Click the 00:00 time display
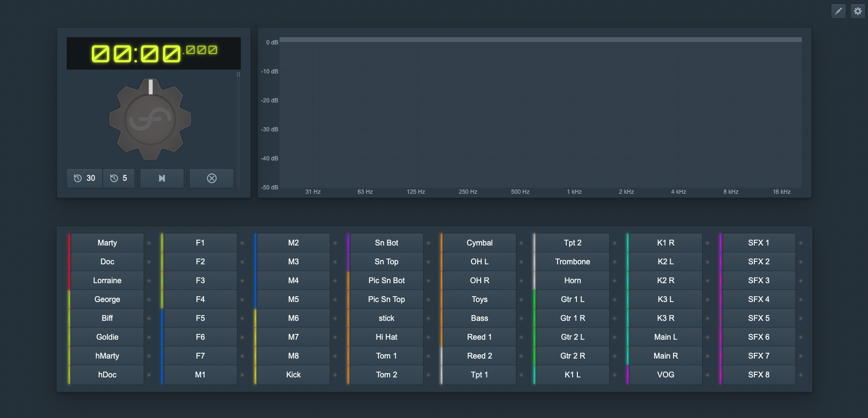868x418 pixels. click(154, 53)
